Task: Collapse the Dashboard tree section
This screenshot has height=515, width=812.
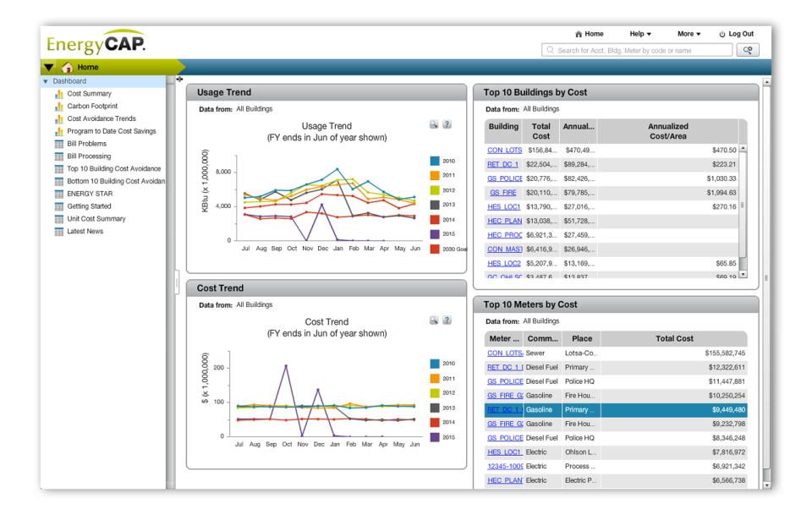Action: click(46, 82)
